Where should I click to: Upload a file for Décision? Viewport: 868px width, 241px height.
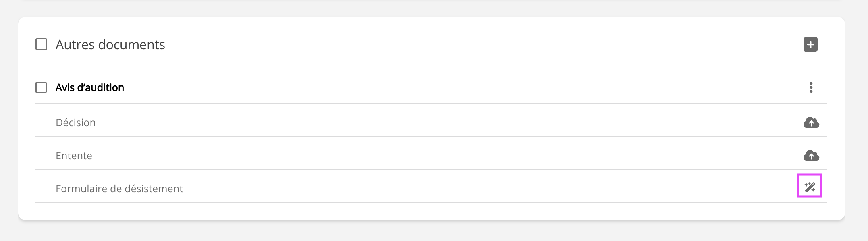pos(811,123)
